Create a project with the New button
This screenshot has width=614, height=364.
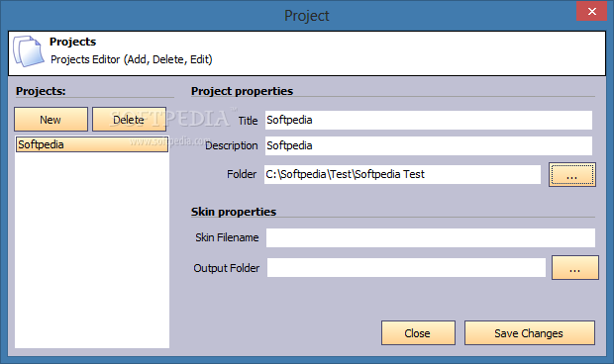pos(51,120)
